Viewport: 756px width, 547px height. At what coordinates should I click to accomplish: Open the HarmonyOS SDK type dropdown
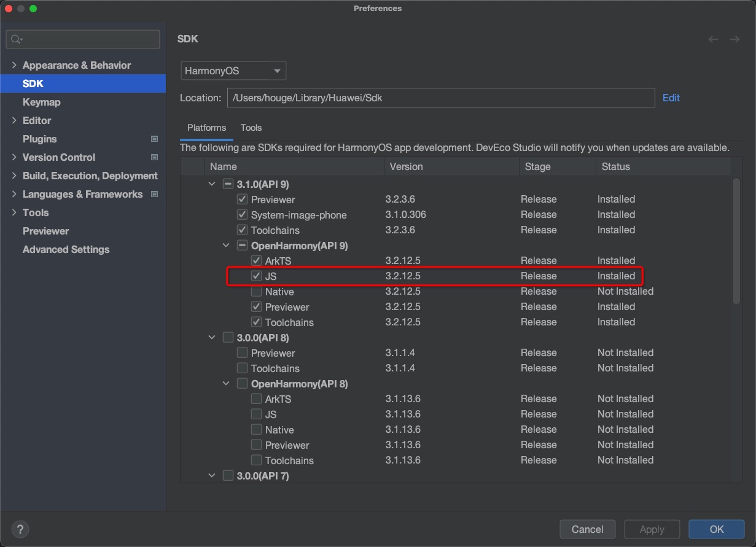(233, 71)
